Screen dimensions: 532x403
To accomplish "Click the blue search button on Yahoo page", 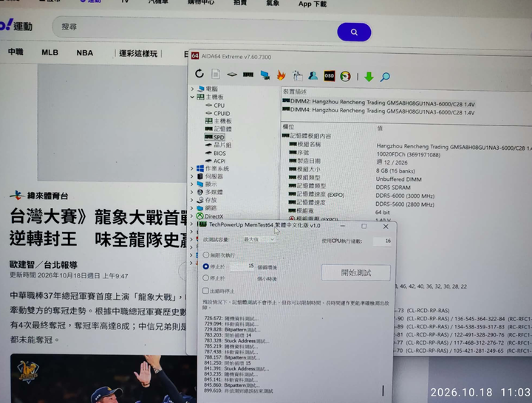I will point(354,32).
